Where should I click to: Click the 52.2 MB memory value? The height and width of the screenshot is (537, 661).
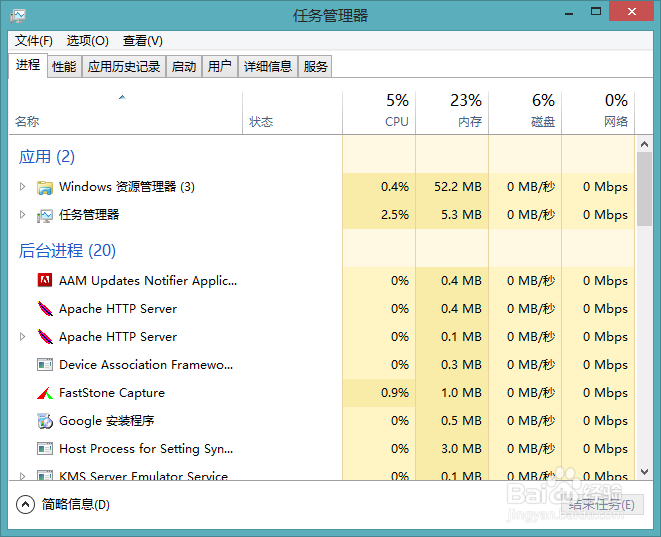pos(458,187)
